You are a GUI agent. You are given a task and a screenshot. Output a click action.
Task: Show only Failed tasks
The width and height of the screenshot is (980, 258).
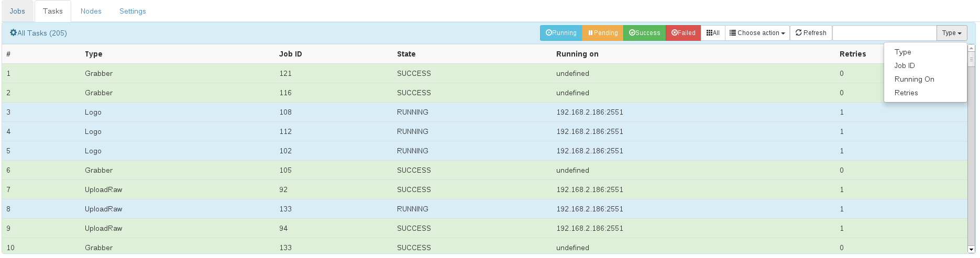[683, 33]
